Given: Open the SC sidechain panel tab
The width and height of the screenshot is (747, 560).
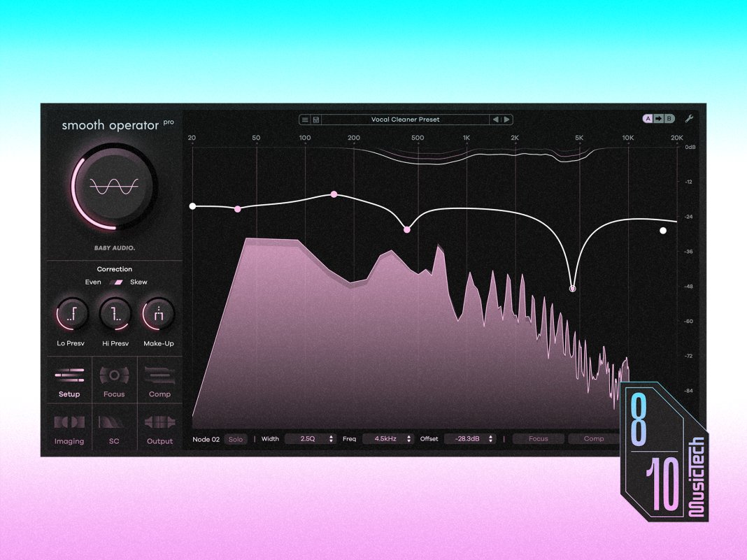Looking at the screenshot, I should coord(114,427).
